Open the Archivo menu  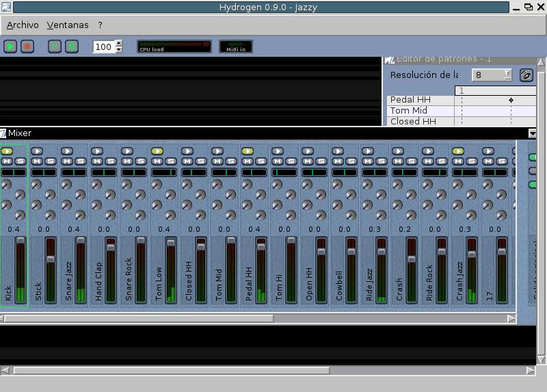coord(23,25)
